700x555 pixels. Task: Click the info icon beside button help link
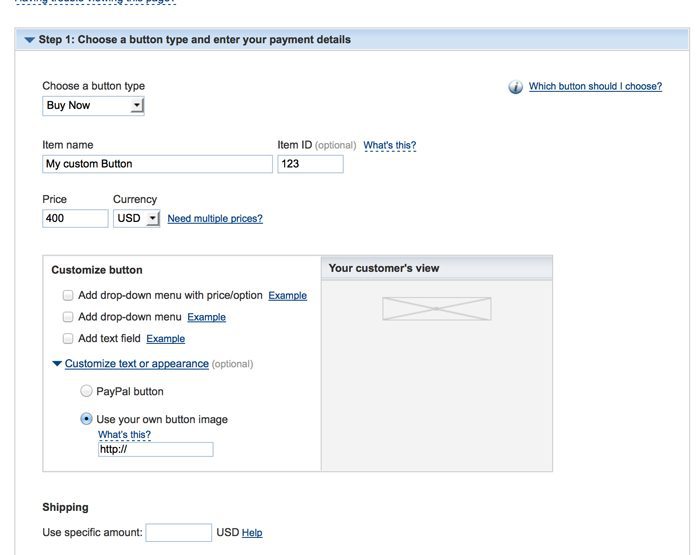pyautogui.click(x=516, y=87)
